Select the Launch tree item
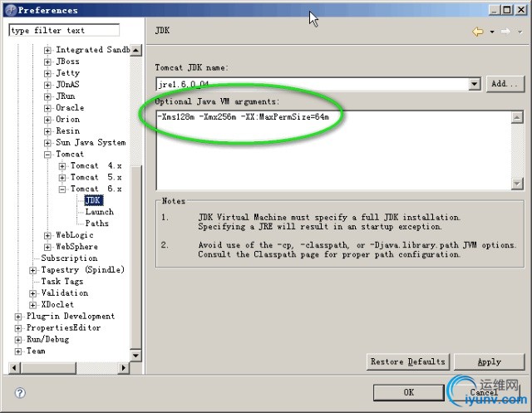 [x=100, y=212]
